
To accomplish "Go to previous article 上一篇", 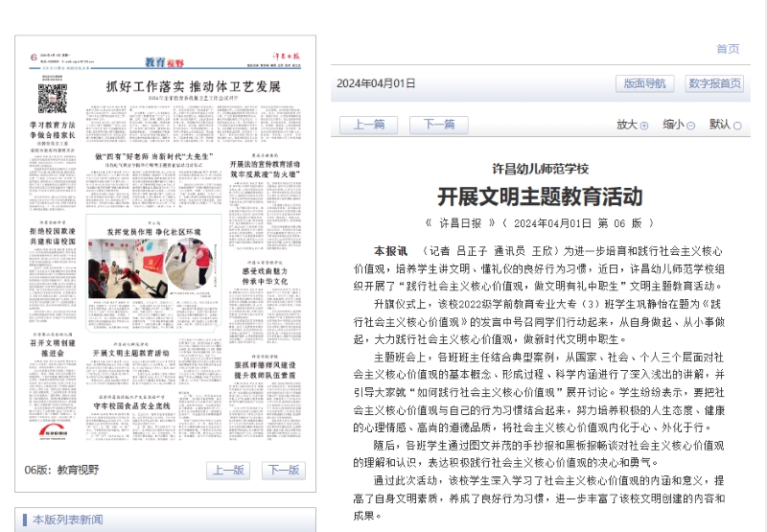I will click(368, 125).
